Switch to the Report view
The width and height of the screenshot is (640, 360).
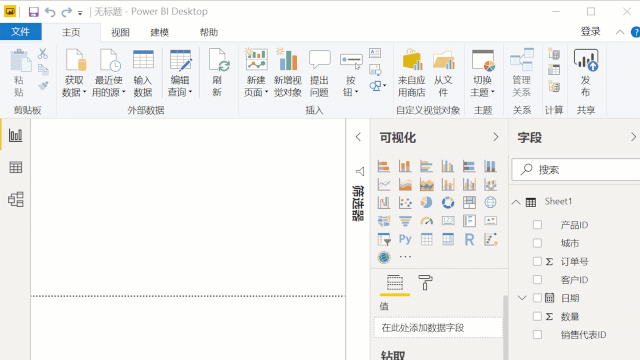point(16,135)
